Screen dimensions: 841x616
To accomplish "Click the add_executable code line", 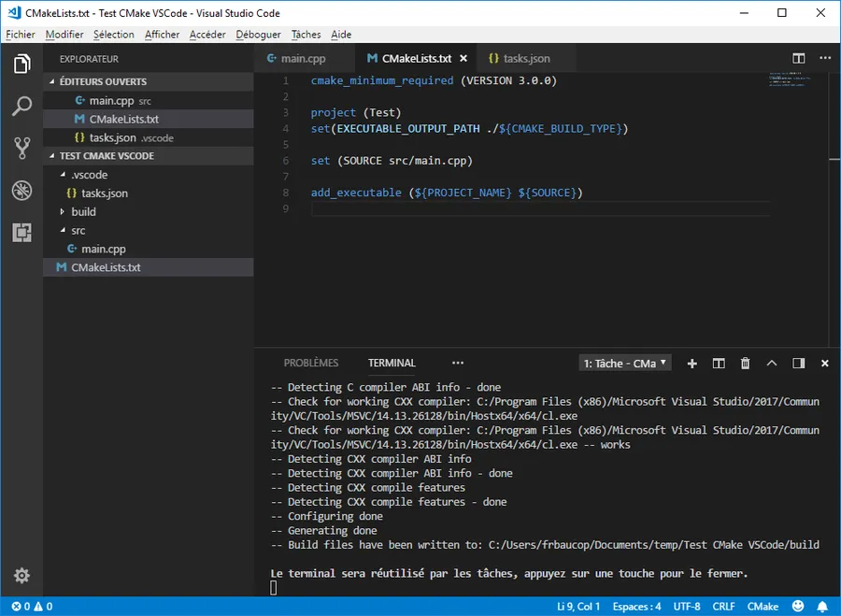I will point(447,193).
